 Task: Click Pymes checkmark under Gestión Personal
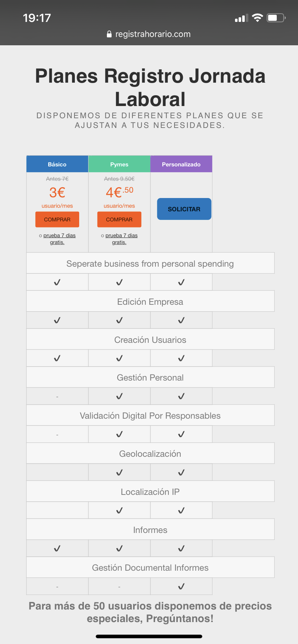click(119, 396)
